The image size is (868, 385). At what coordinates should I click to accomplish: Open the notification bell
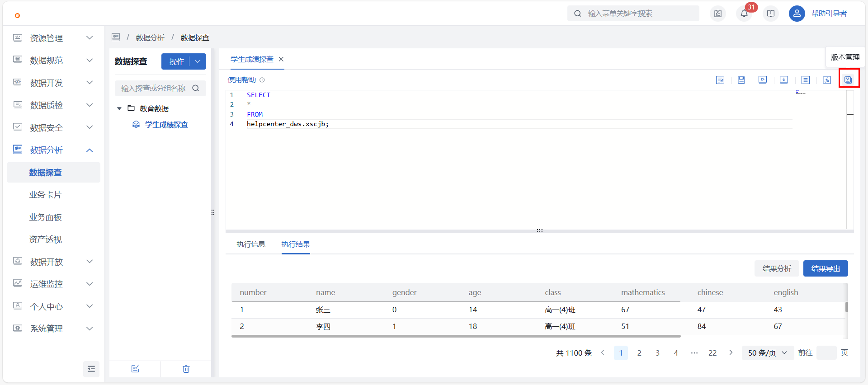pyautogui.click(x=744, y=14)
